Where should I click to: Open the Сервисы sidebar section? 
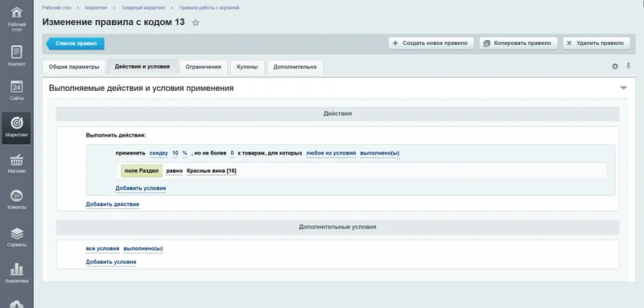click(x=16, y=237)
